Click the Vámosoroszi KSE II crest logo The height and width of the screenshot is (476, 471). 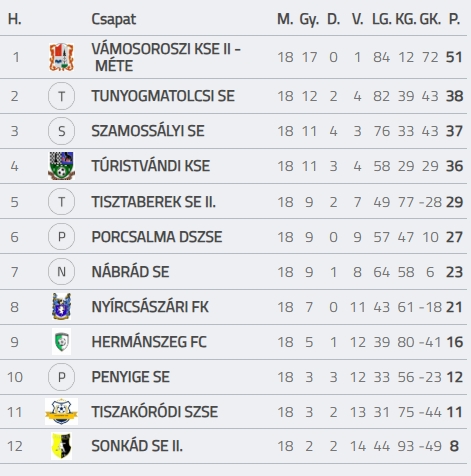point(61,57)
